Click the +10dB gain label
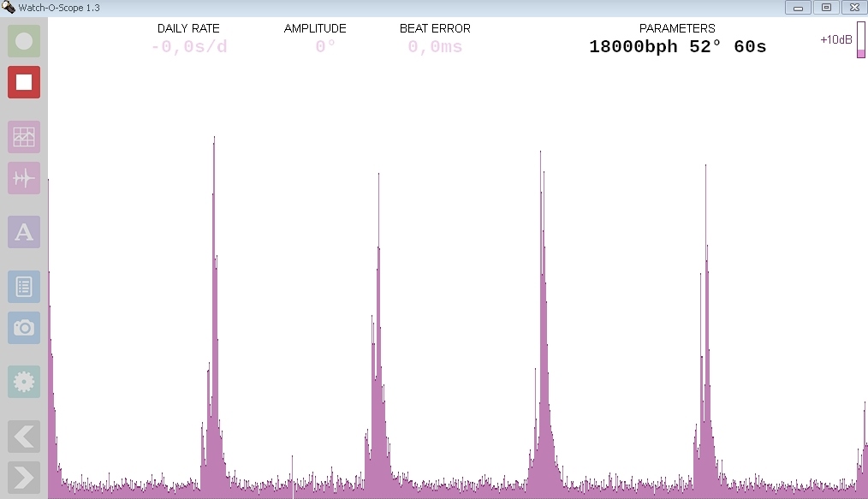Image resolution: width=868 pixels, height=499 pixels. tap(835, 40)
